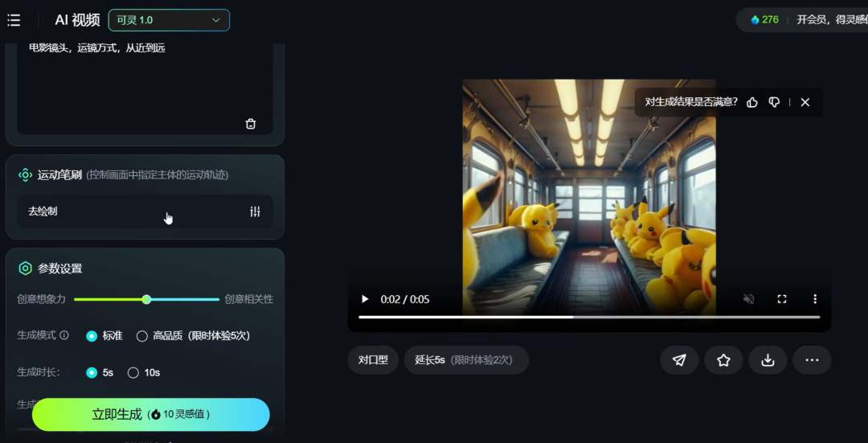868x443 pixels.
Task: Adjust the 创意想象力 creativity slider handle
Action: pos(146,300)
